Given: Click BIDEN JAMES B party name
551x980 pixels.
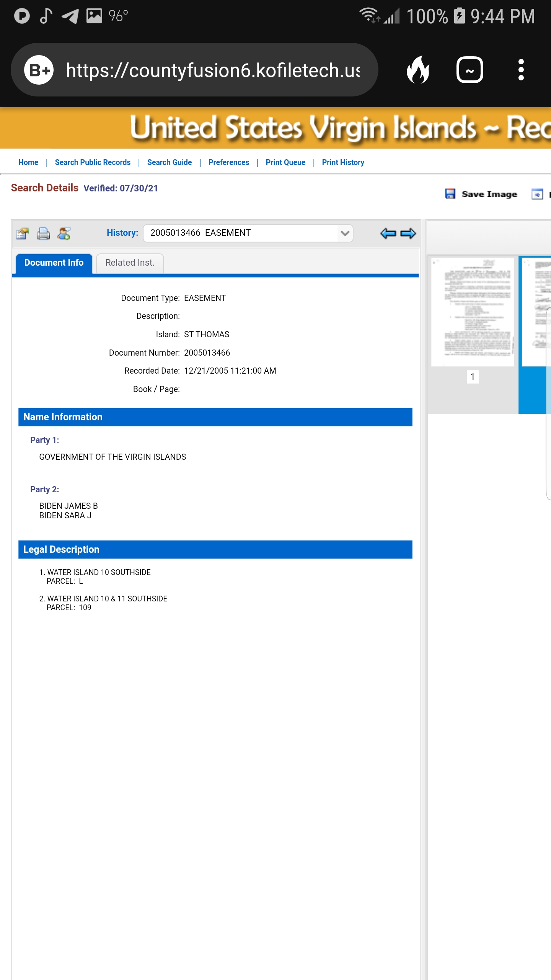Looking at the screenshot, I should (68, 506).
